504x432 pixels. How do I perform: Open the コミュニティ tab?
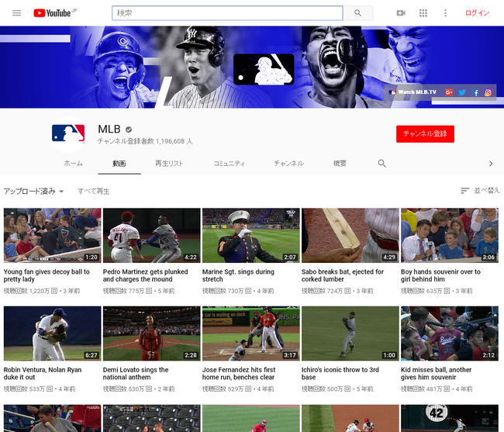tap(230, 164)
